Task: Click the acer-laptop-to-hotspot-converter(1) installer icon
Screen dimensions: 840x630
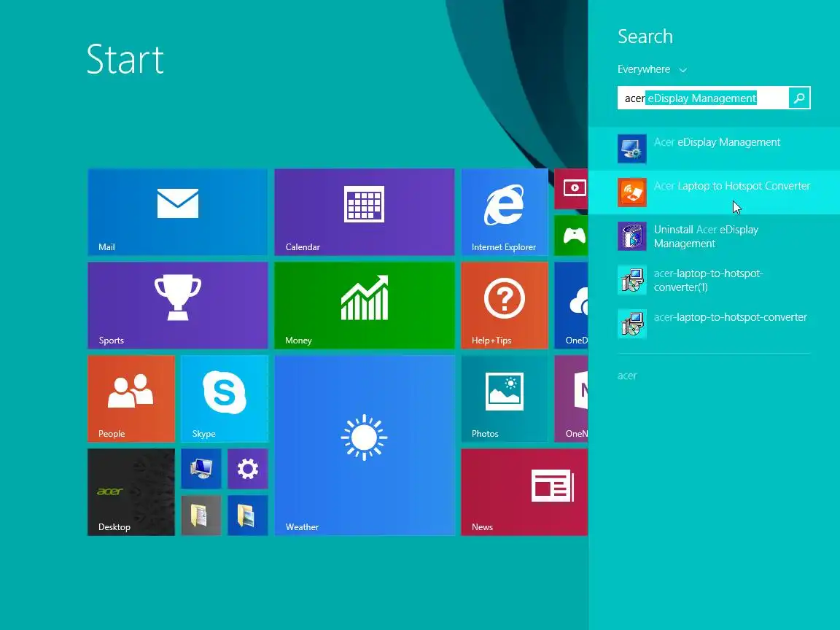Action: pos(632,280)
